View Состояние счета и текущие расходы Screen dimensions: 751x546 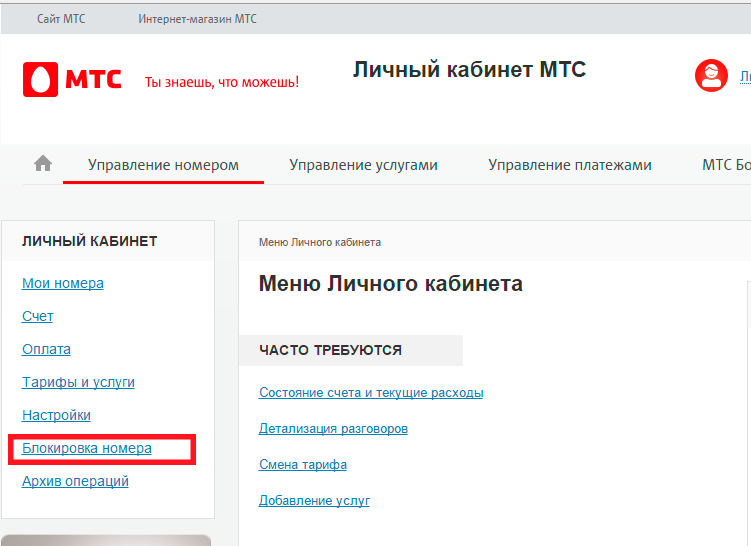[371, 393]
